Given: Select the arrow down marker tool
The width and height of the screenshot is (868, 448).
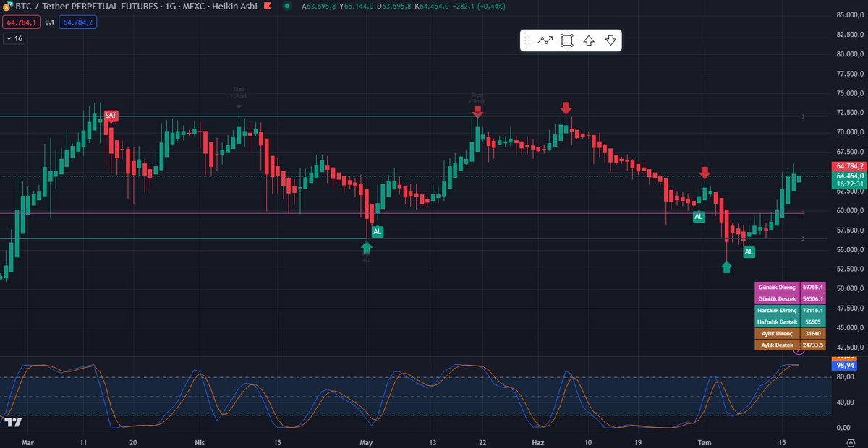Looking at the screenshot, I should pyautogui.click(x=610, y=40).
